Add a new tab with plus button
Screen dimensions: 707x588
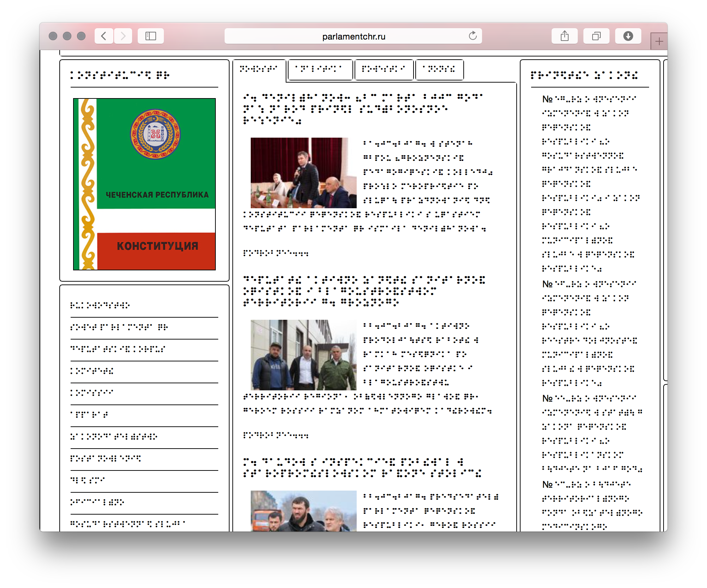[x=659, y=42]
